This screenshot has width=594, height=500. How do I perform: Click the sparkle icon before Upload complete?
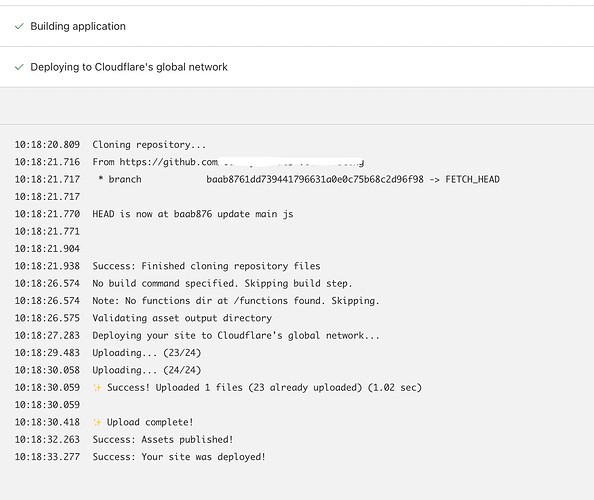[97, 422]
